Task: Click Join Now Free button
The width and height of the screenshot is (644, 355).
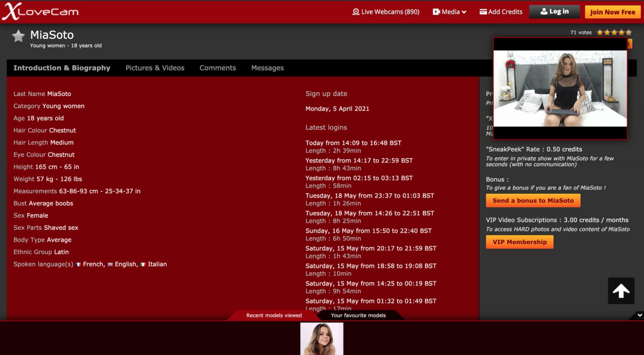Action: click(612, 12)
